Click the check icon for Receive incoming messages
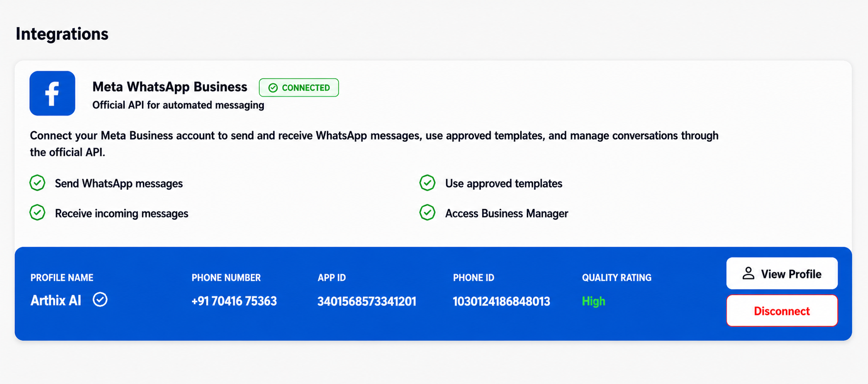Viewport: 868px width, 384px height. pyautogui.click(x=37, y=213)
